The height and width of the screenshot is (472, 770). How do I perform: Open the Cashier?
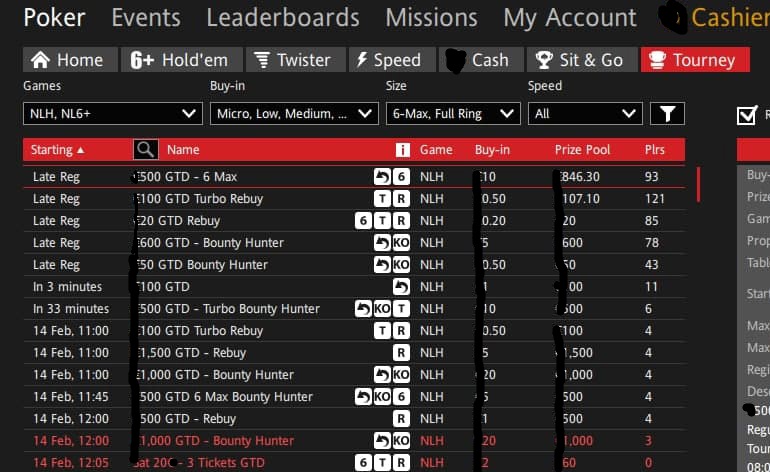(729, 18)
